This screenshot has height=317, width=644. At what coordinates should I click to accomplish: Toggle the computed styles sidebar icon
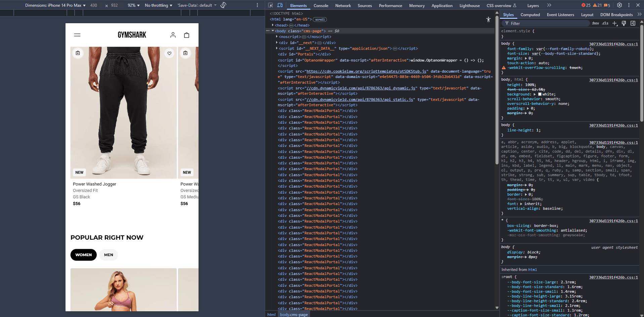633,23
